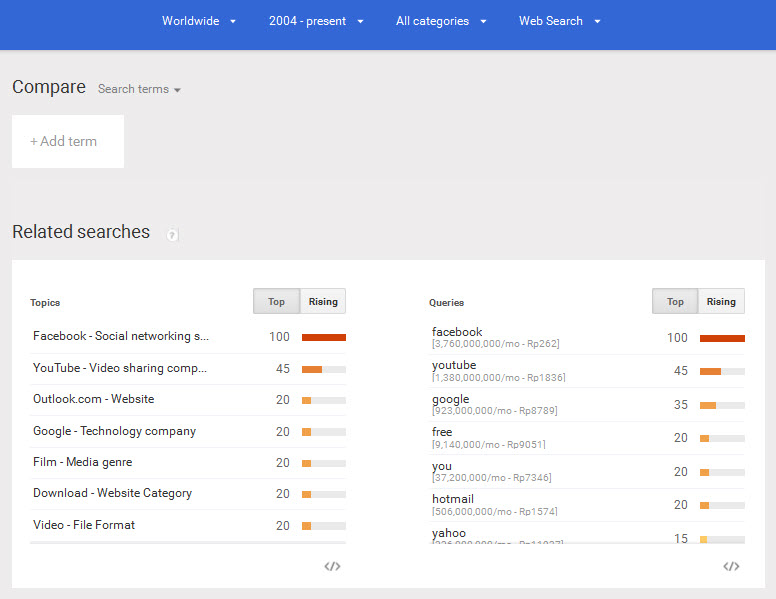This screenshot has width=776, height=599.
Task: Open the Facebook - Social networking topic
Action: point(121,336)
